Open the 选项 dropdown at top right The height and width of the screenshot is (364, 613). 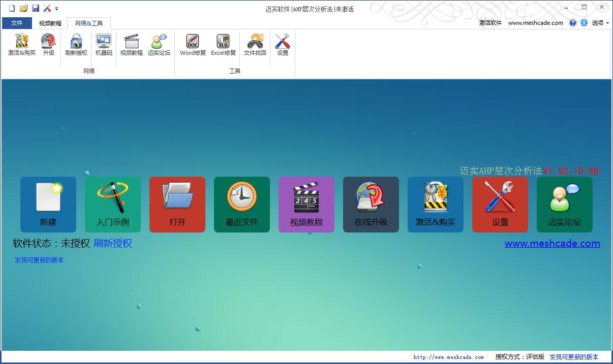[599, 23]
